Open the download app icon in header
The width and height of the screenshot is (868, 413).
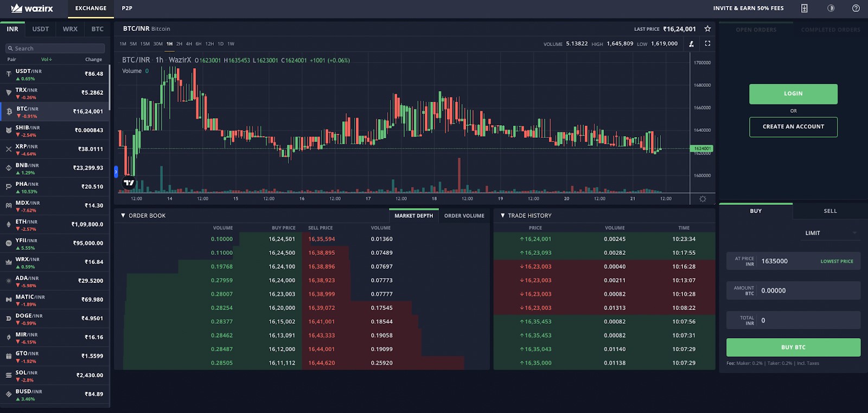point(805,8)
